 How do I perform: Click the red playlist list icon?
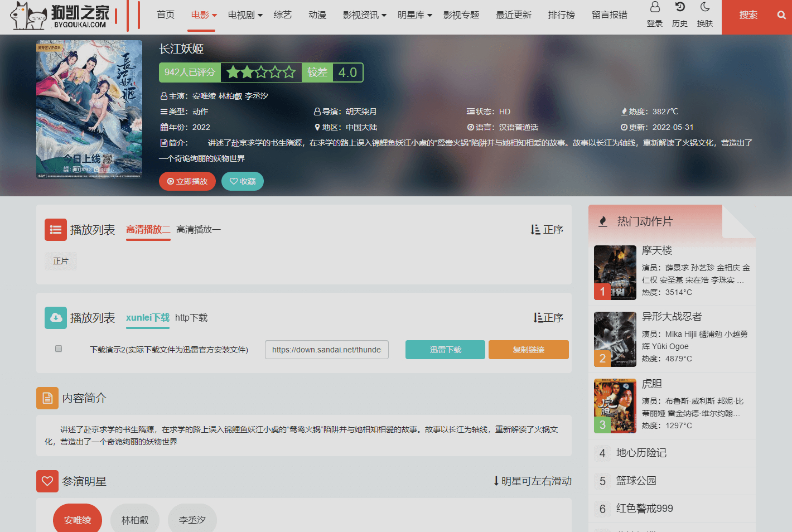coord(56,230)
